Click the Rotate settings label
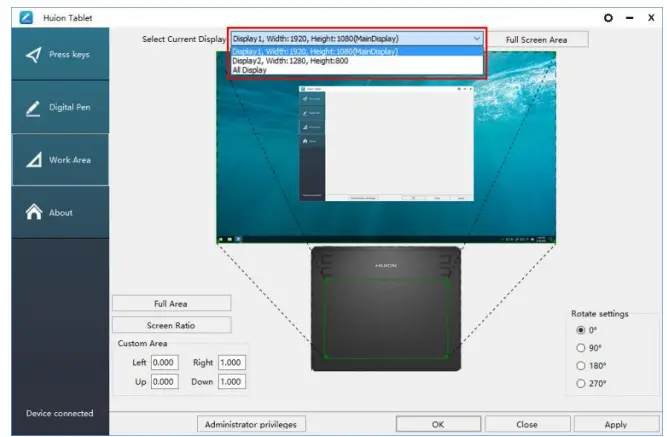The height and width of the screenshot is (437, 667). [599, 314]
